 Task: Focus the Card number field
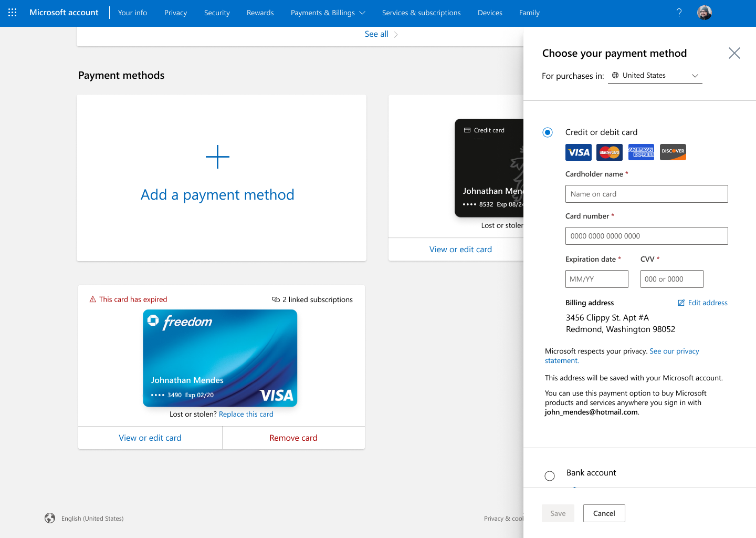[647, 236]
